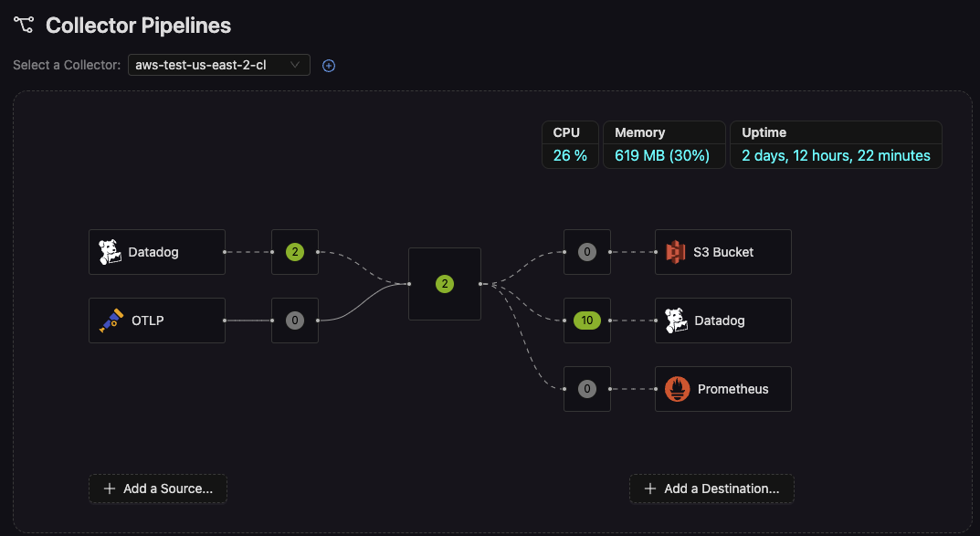Select the S3 Bucket pipeline node with badge 0
Viewport: 980px width, 536px height.
[x=587, y=252]
